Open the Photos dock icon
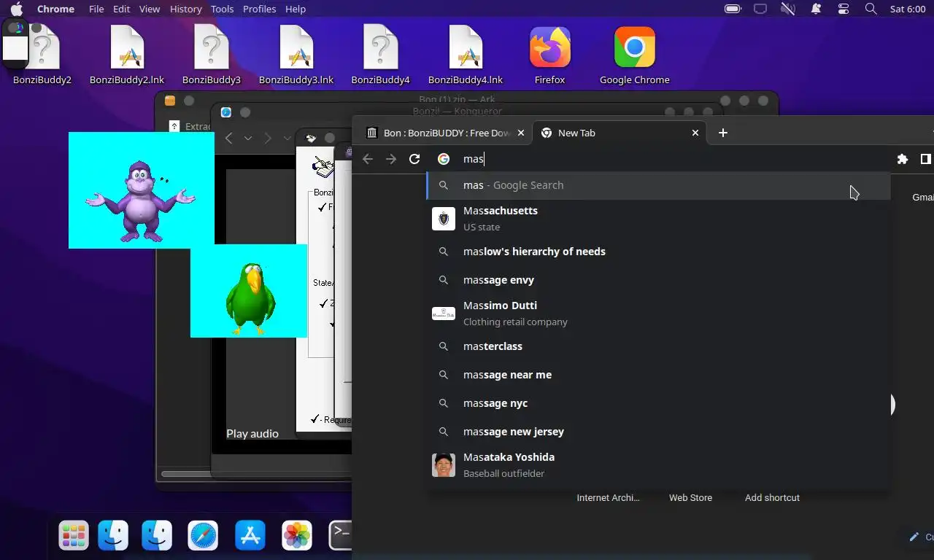Viewport: 934px width, 560px height. [297, 536]
